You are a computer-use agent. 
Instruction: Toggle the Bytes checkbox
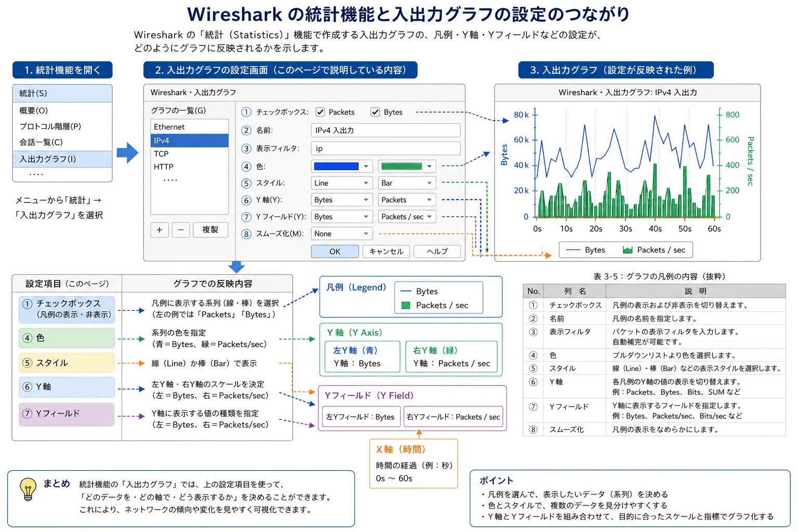point(375,112)
